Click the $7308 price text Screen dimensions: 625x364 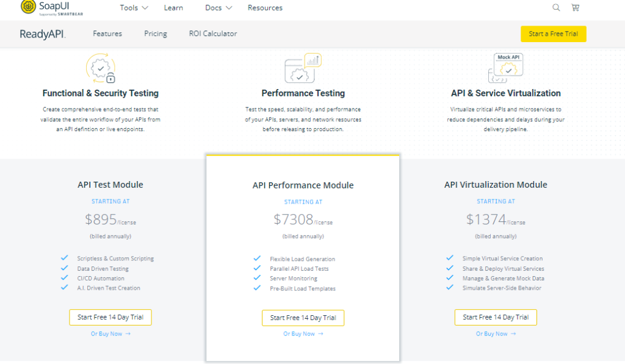coord(294,219)
